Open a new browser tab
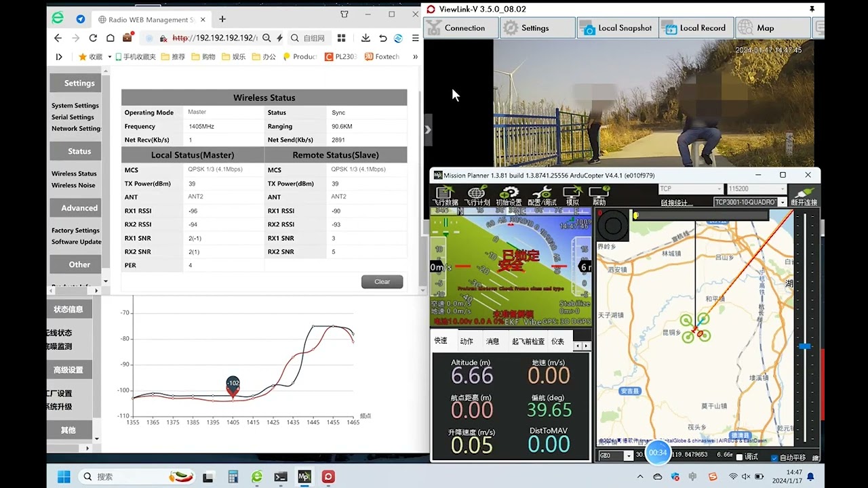Screen dimensions: 868x488 click(x=222, y=19)
